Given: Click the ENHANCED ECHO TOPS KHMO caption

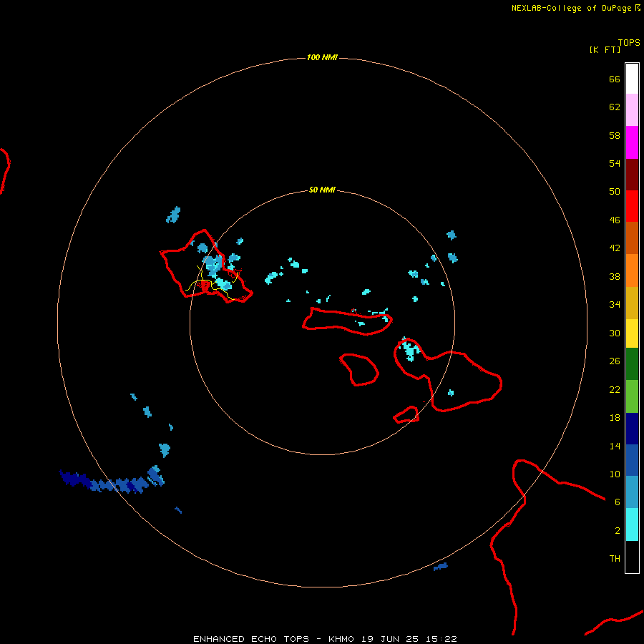Looking at the screenshot, I should coord(325,639).
